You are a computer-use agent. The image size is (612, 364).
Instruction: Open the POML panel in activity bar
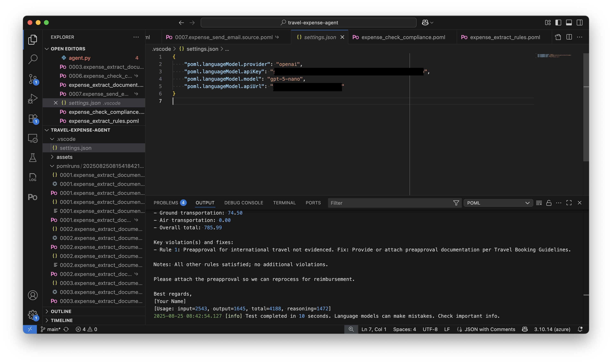click(33, 197)
